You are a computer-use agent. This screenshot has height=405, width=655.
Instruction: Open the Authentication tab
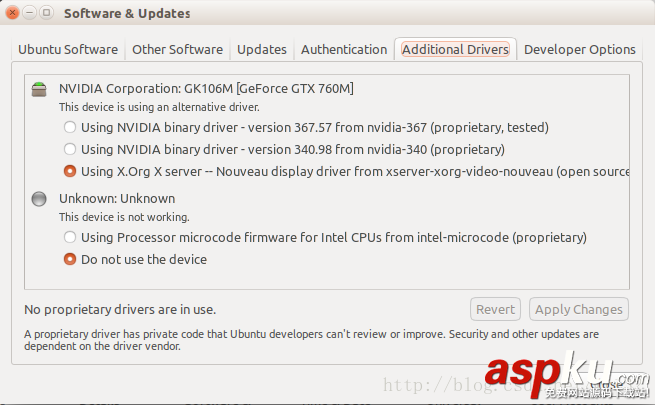click(344, 49)
